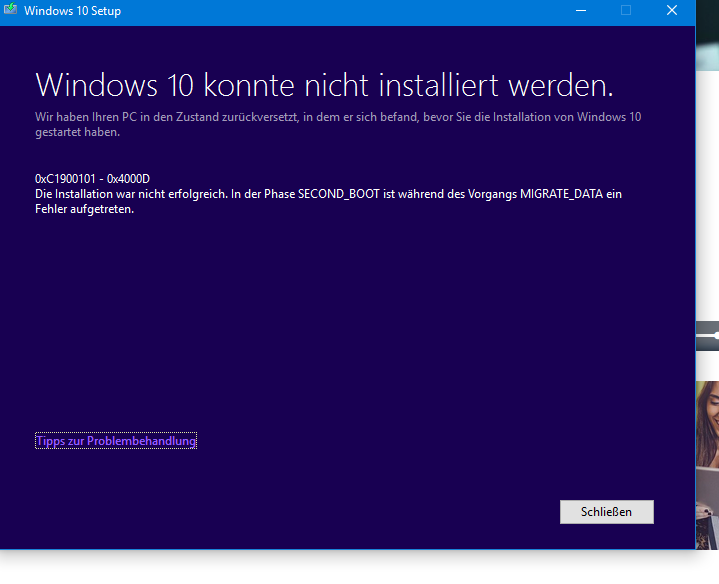Click the slider in the background window

708,336
